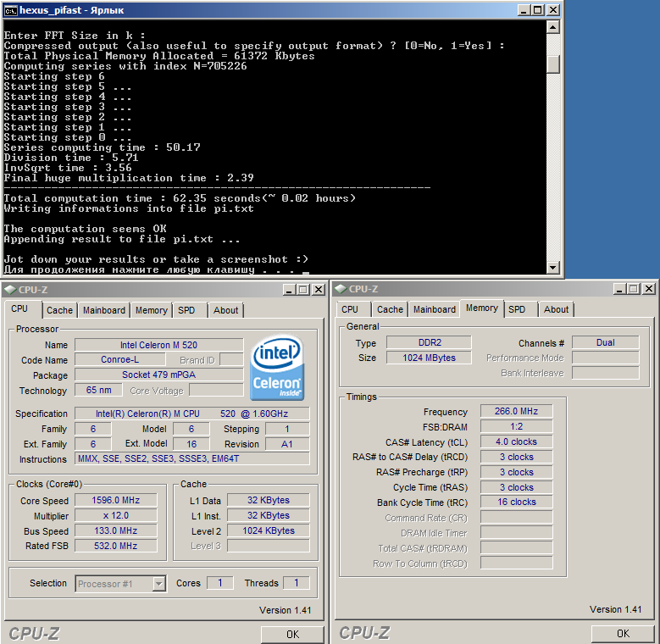Click the Revision value 'A1'

(287, 444)
